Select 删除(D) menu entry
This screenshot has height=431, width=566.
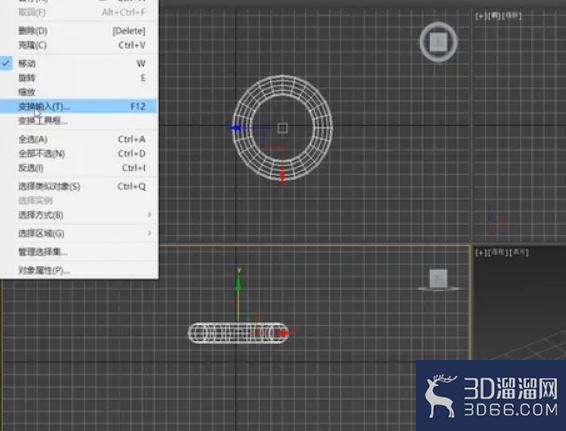coord(78,31)
